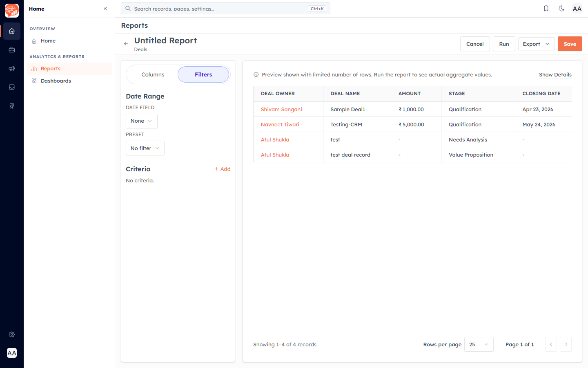Open the inbox icon in left rail
588x368 pixels.
pyautogui.click(x=12, y=87)
